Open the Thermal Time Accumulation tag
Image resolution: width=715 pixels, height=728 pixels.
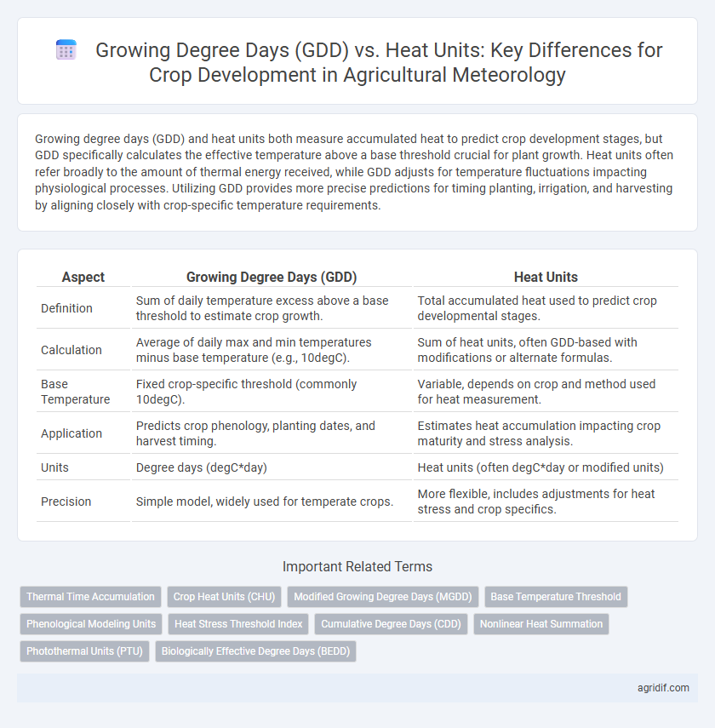(90, 597)
